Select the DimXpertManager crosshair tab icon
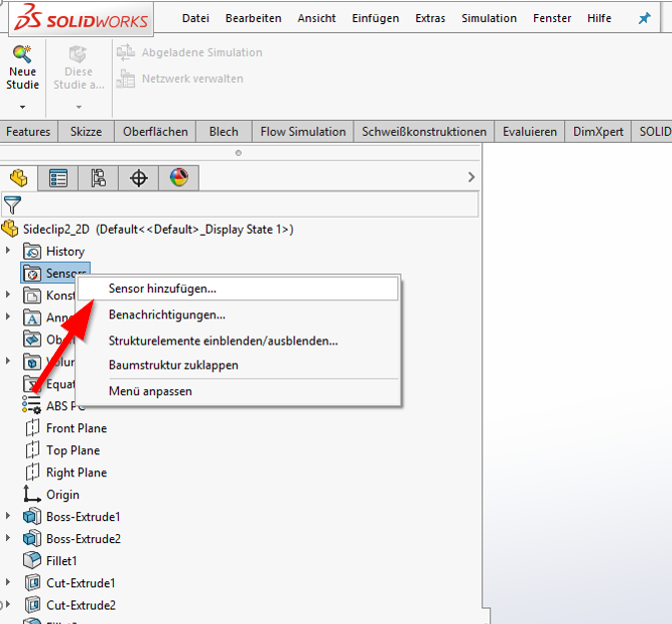The width and height of the screenshot is (672, 624). pos(139,178)
